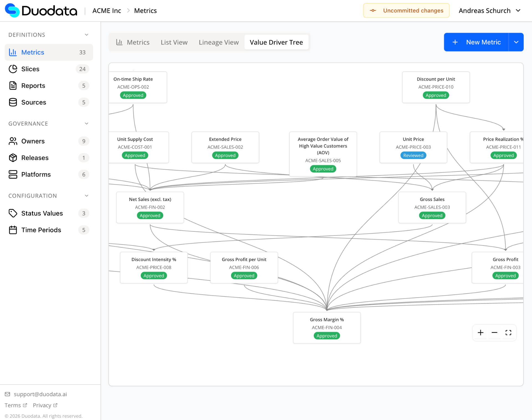The width and height of the screenshot is (532, 420).
Task: Open the Sources panel icon
Action: tap(13, 102)
